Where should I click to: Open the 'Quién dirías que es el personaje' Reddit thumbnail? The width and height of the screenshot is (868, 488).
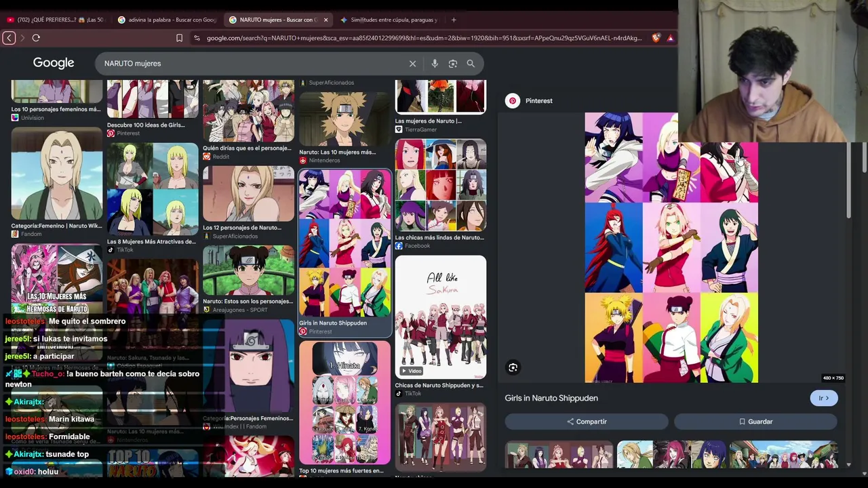coord(248,111)
